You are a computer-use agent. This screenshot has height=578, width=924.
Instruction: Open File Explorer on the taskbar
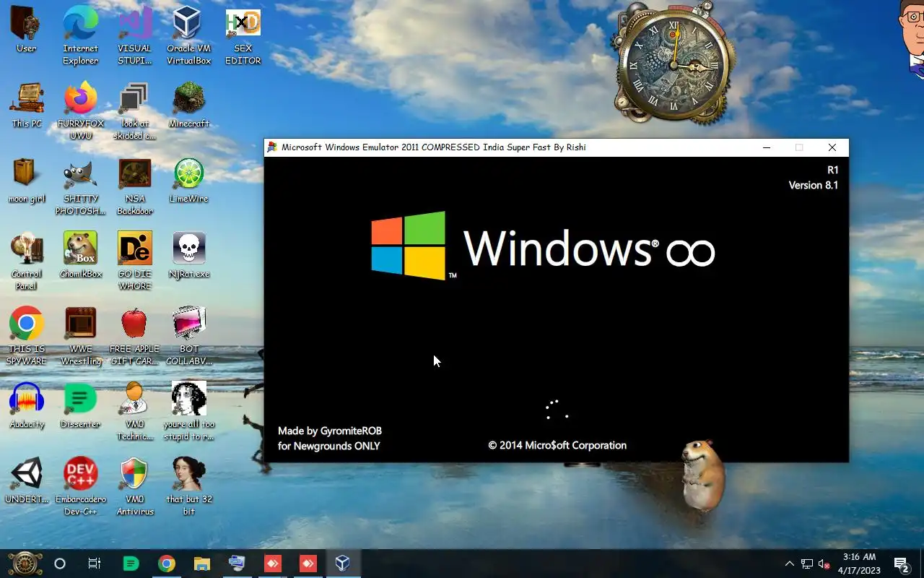(201, 564)
